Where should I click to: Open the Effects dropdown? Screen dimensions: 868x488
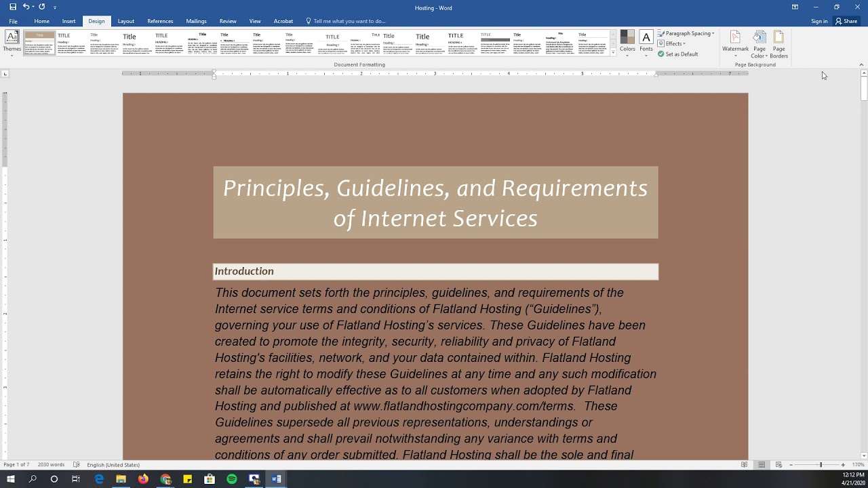[x=671, y=43]
